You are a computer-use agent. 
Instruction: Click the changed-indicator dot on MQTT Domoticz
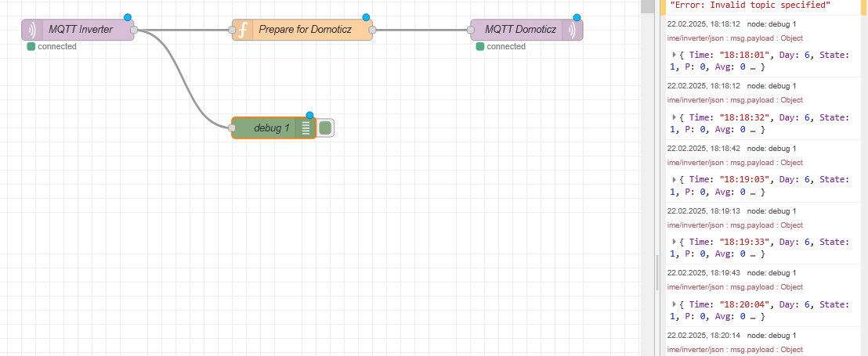click(577, 17)
